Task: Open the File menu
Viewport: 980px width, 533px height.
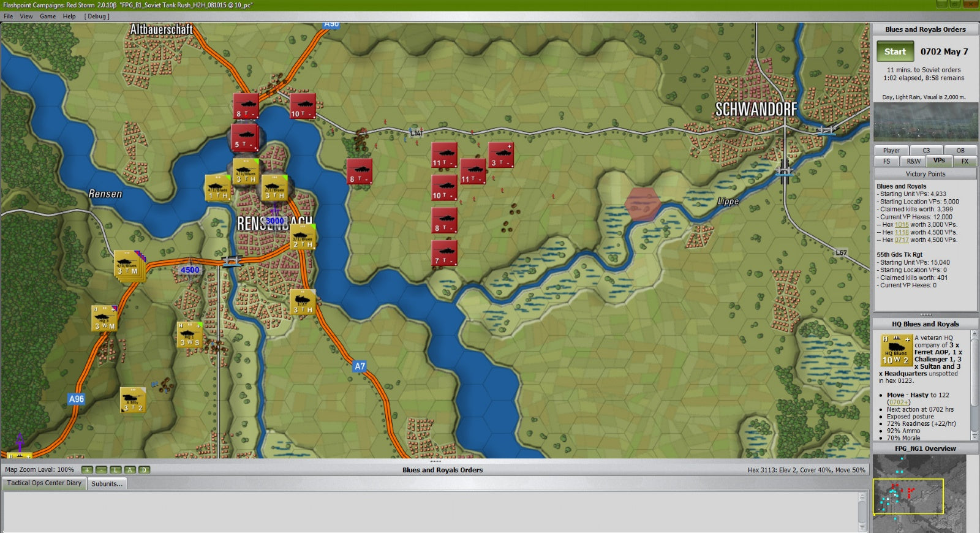Action: point(9,17)
